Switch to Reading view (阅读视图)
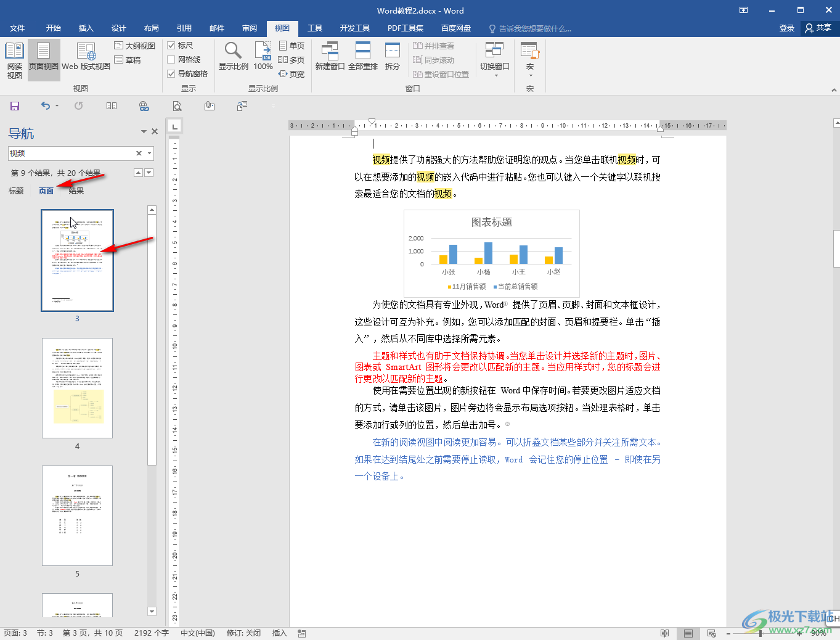The width and height of the screenshot is (840, 640). coord(14,60)
